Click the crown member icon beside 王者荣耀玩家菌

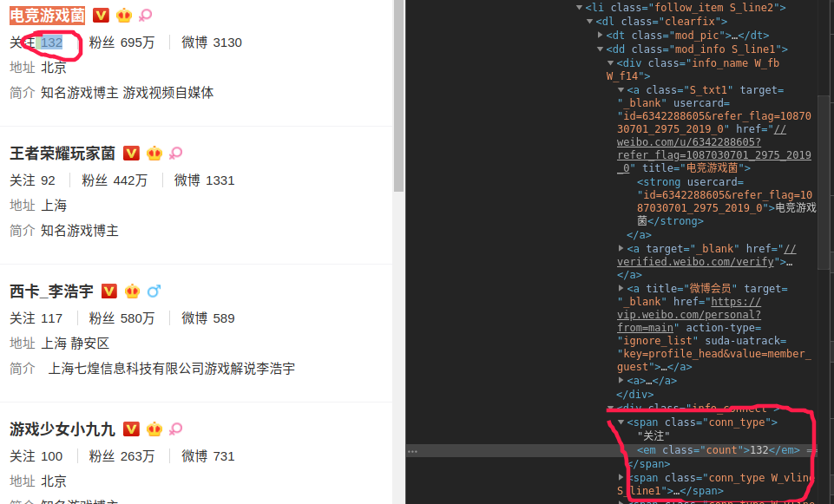(x=154, y=154)
